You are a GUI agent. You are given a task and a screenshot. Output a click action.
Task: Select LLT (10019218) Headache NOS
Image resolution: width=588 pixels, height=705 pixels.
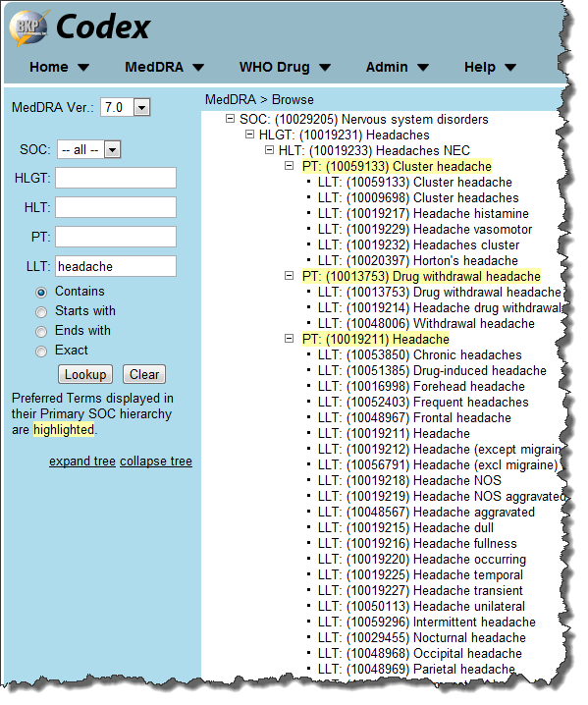pos(409,481)
